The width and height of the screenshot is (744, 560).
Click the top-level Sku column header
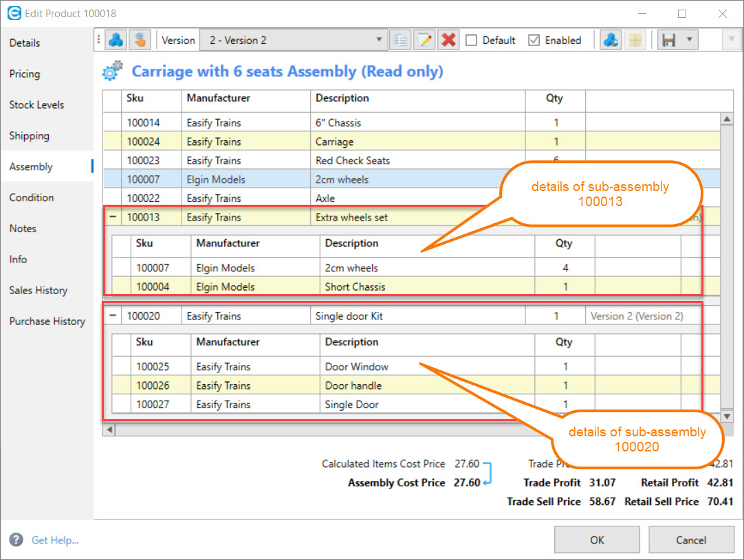point(151,101)
